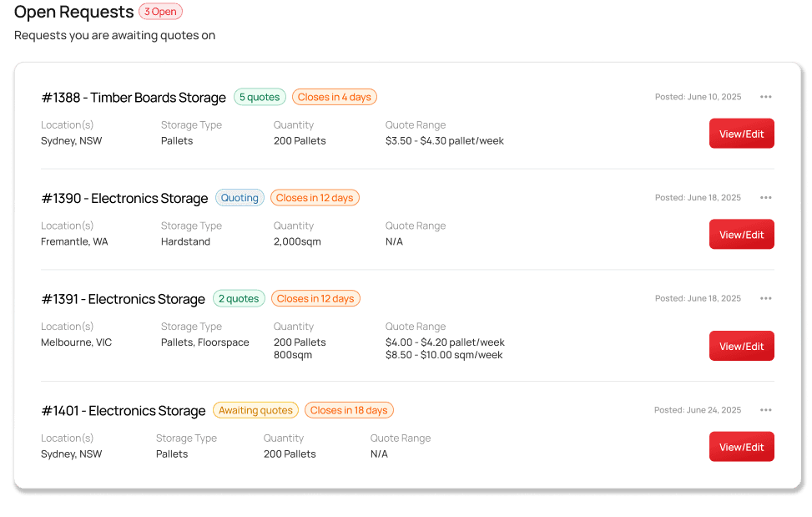Select the #1391 - Electronics Storage title
The height and width of the screenshot is (517, 812).
click(x=124, y=299)
